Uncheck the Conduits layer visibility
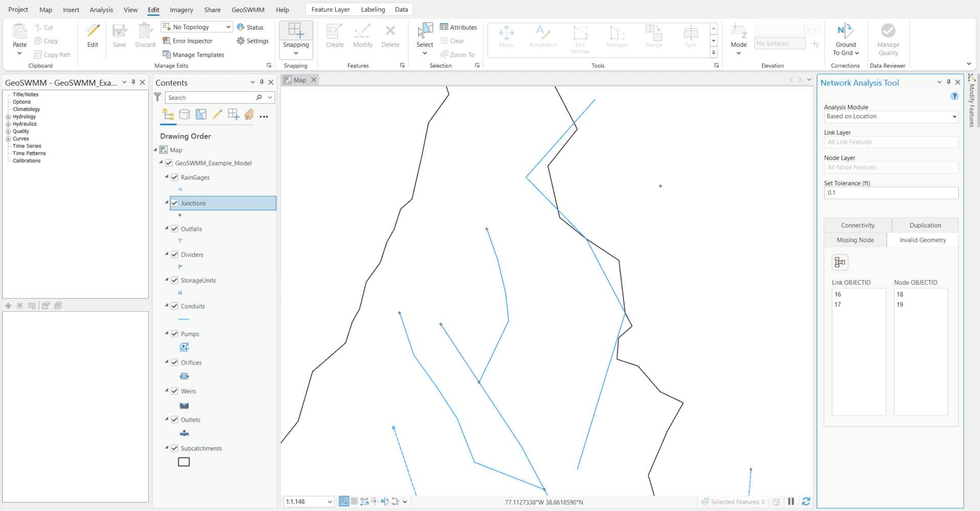The width and height of the screenshot is (980, 511). pyautogui.click(x=175, y=306)
